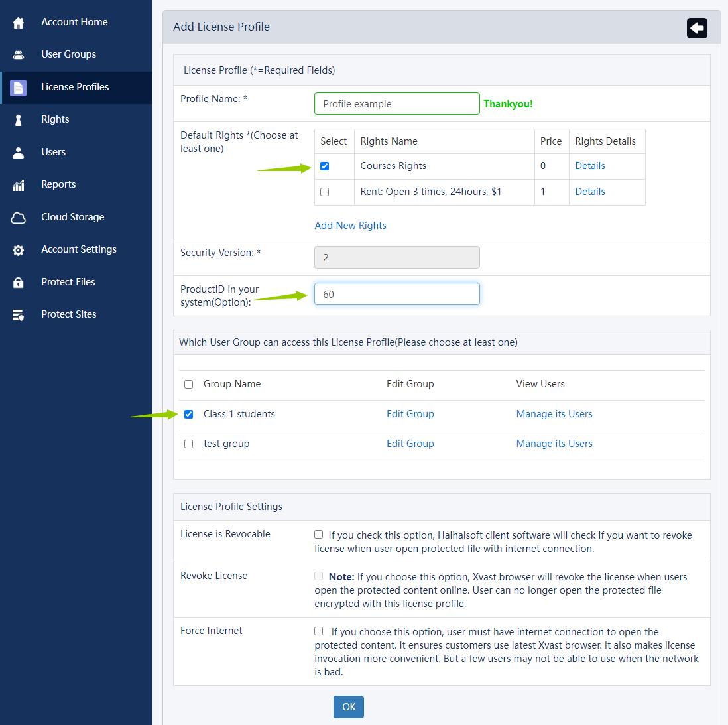Go to Users in the sidebar
Screen dimensions: 728x725
coord(53,152)
